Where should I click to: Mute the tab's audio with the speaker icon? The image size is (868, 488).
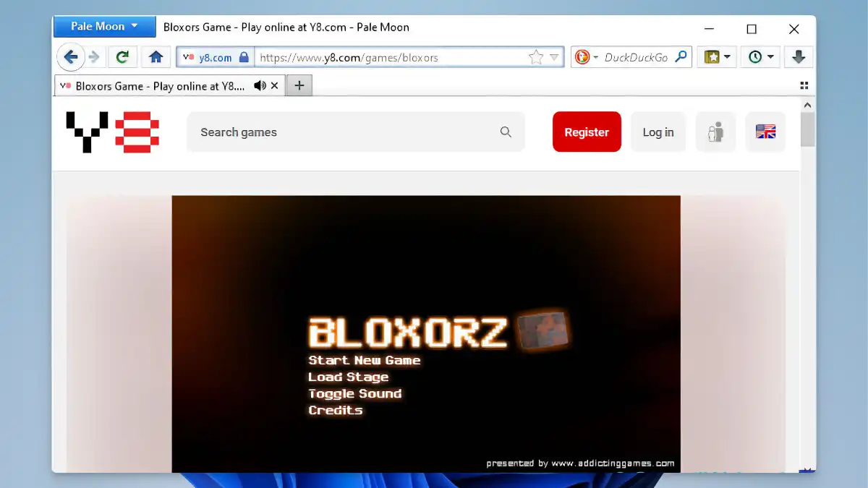click(x=260, y=85)
